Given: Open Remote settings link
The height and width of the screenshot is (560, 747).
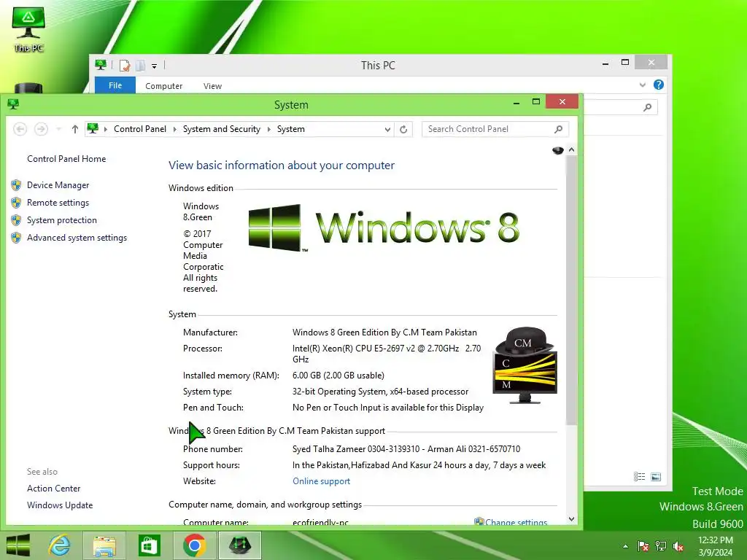Looking at the screenshot, I should (58, 203).
